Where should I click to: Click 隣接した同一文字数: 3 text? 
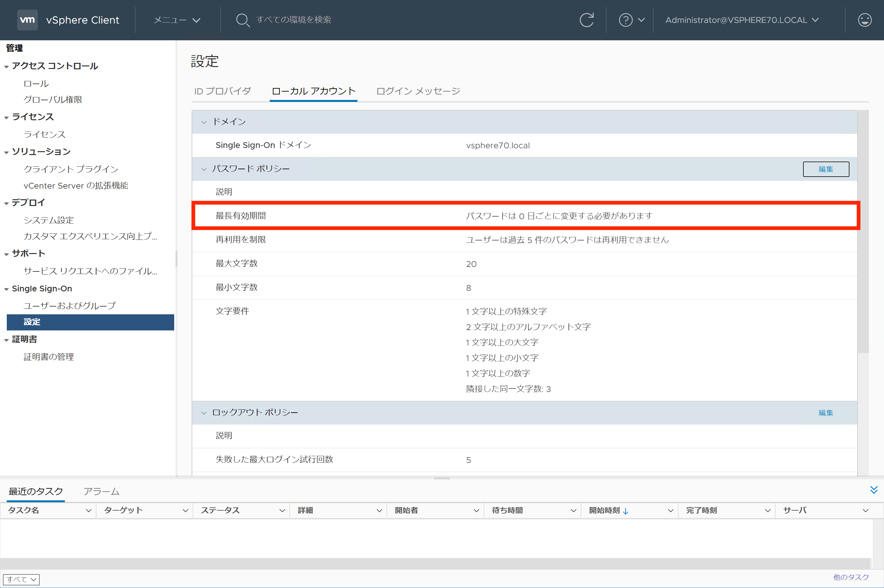pos(508,389)
